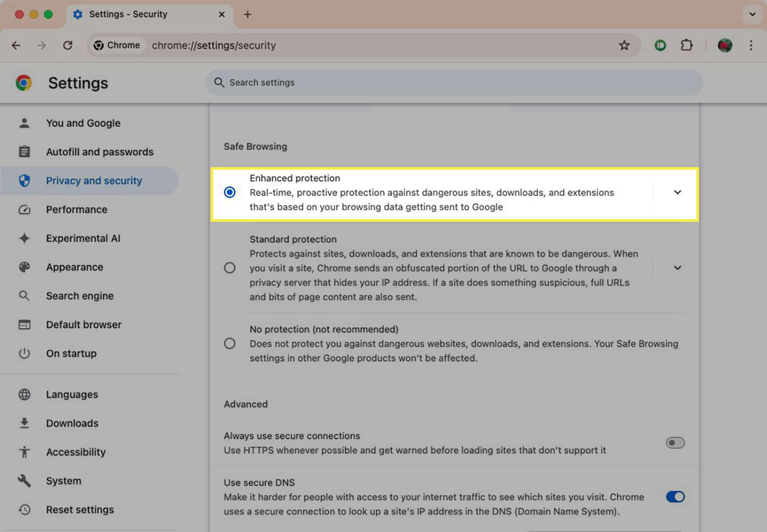The image size is (767, 532).
Task: Click the bookmark star icon in address bar
Action: pos(624,45)
